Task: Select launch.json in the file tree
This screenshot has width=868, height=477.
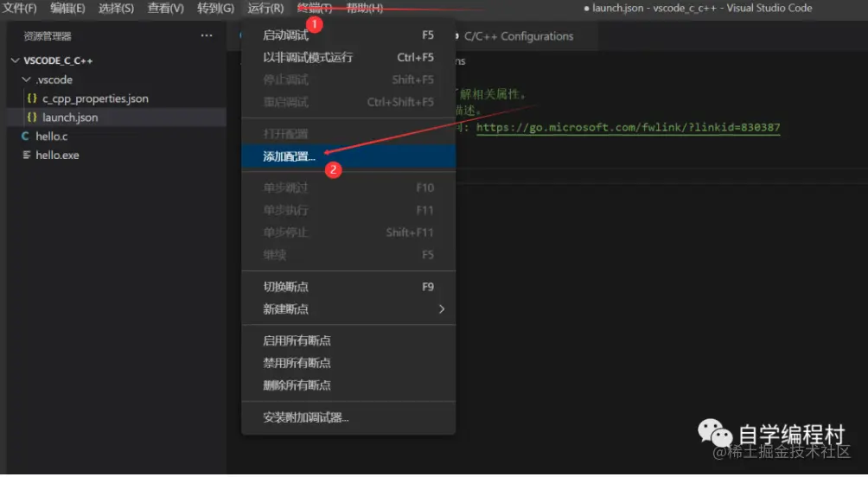Action: click(x=70, y=118)
